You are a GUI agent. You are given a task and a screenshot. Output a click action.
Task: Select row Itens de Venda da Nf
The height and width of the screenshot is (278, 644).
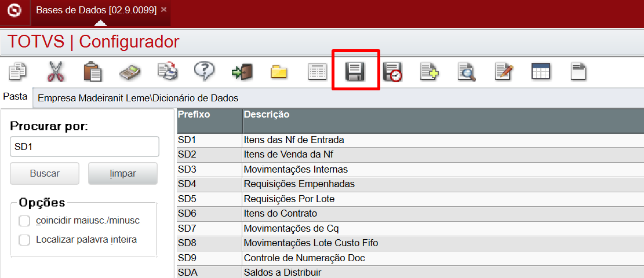pos(410,155)
